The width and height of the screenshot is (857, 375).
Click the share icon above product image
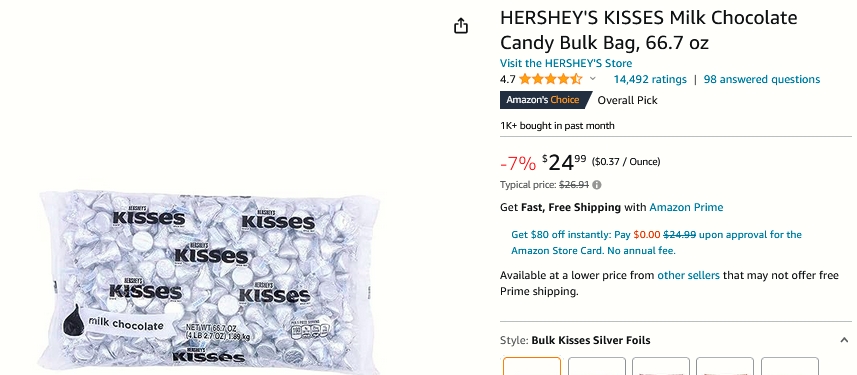click(x=461, y=26)
